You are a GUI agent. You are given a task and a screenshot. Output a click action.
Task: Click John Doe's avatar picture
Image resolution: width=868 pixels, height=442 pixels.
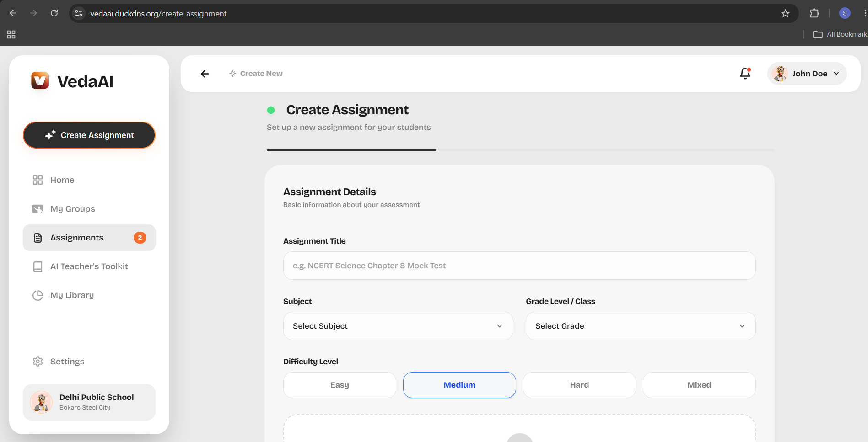tap(780, 74)
